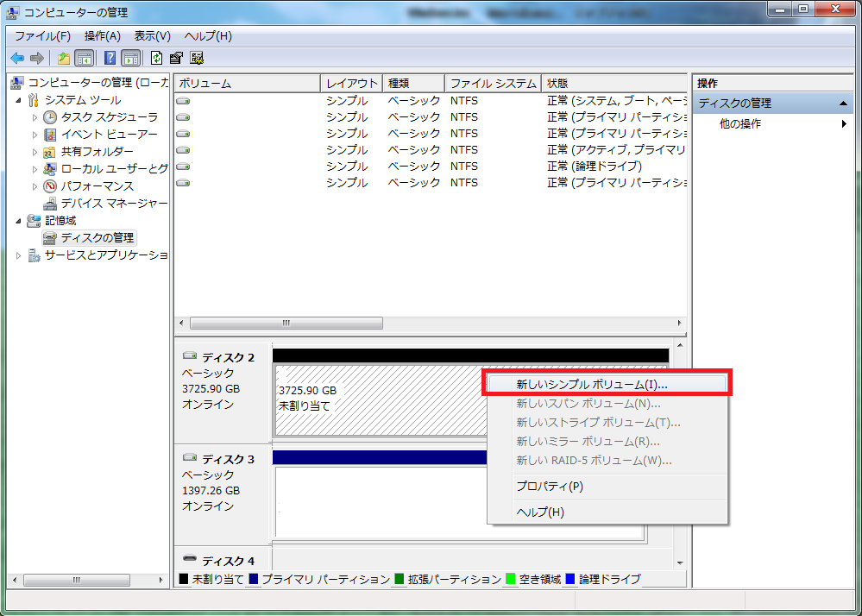Collapse the システム ツール tree node
The width and height of the screenshot is (862, 616).
pyautogui.click(x=19, y=100)
